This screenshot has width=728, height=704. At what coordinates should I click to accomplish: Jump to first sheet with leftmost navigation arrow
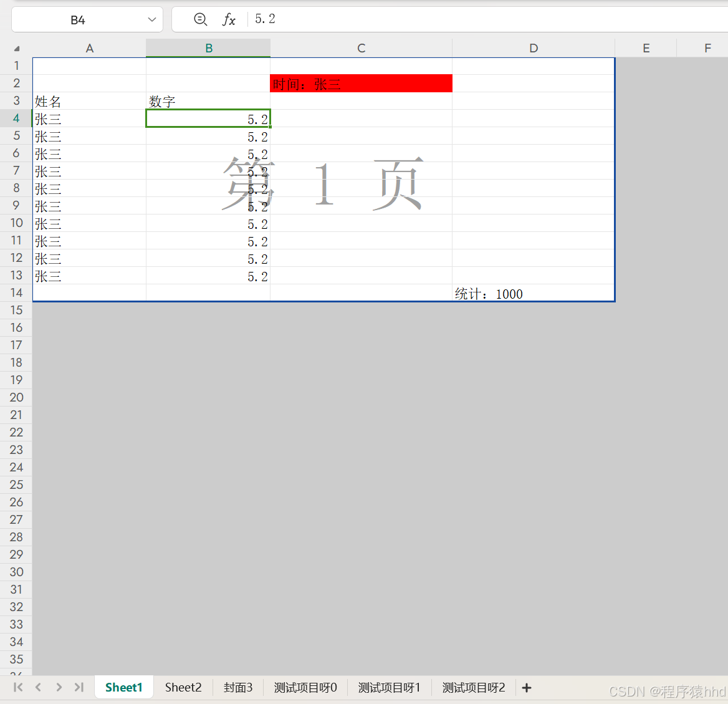[17, 687]
